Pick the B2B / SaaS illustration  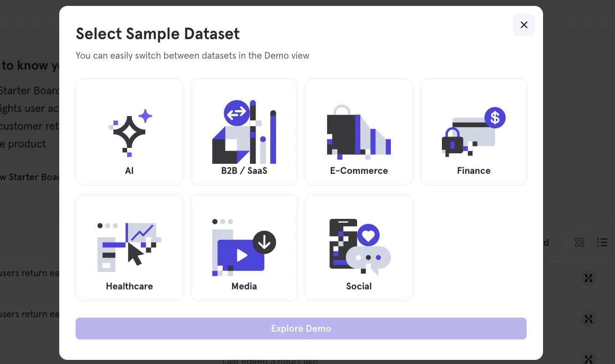point(244,132)
